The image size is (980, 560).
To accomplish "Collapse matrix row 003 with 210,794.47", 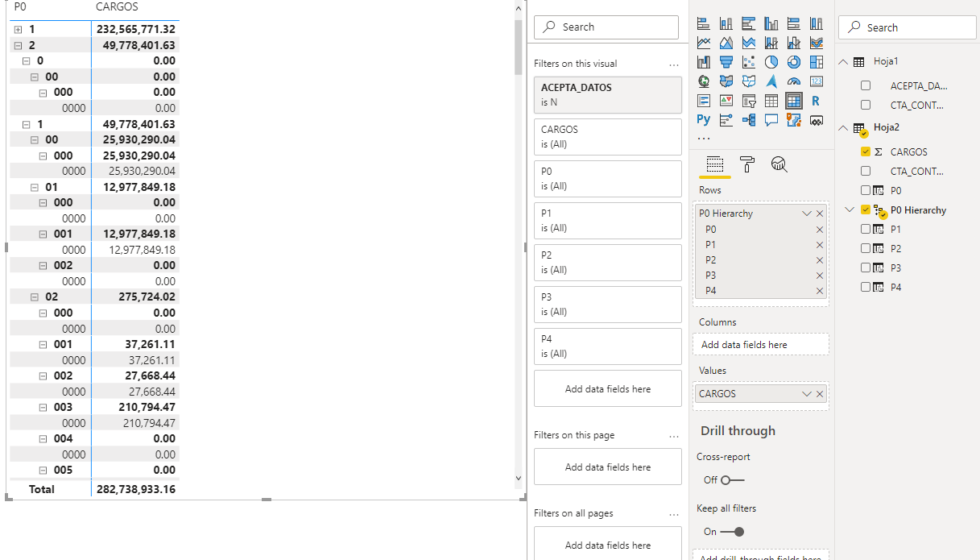I will click(43, 407).
